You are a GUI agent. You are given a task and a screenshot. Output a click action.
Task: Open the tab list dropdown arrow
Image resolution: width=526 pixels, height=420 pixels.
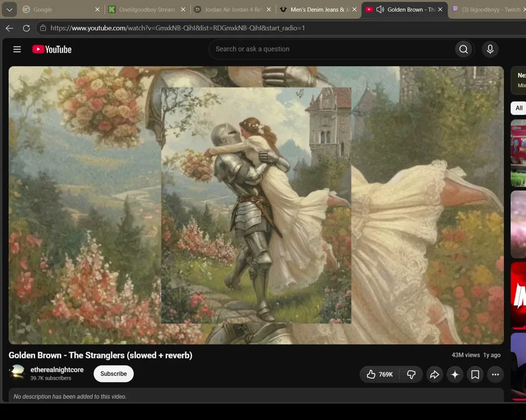[9, 10]
